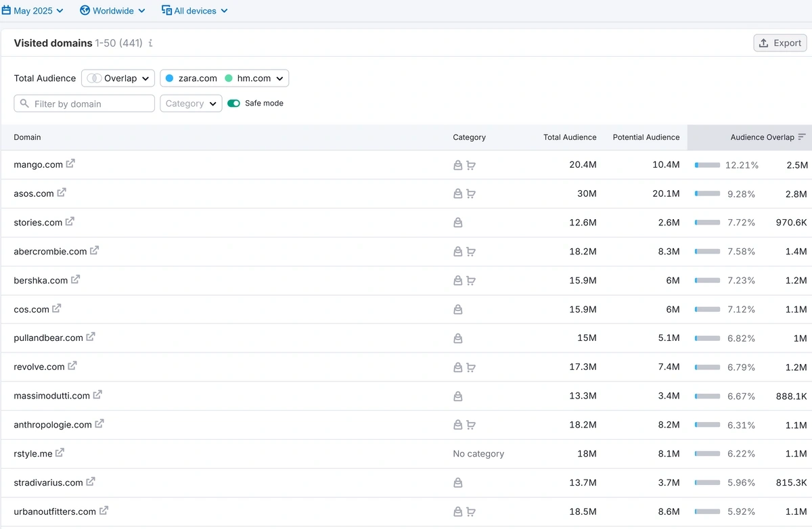Open external link icon next to cos.com

[57, 308]
